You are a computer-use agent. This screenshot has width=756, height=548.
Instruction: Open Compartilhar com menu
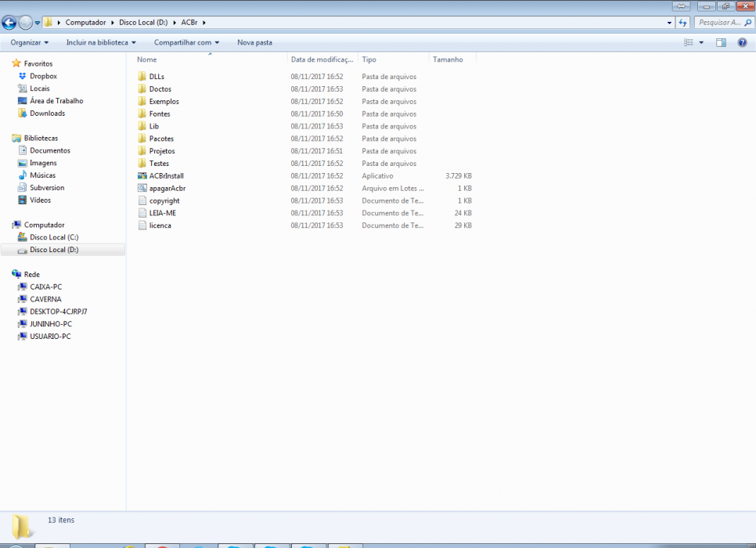(x=186, y=42)
